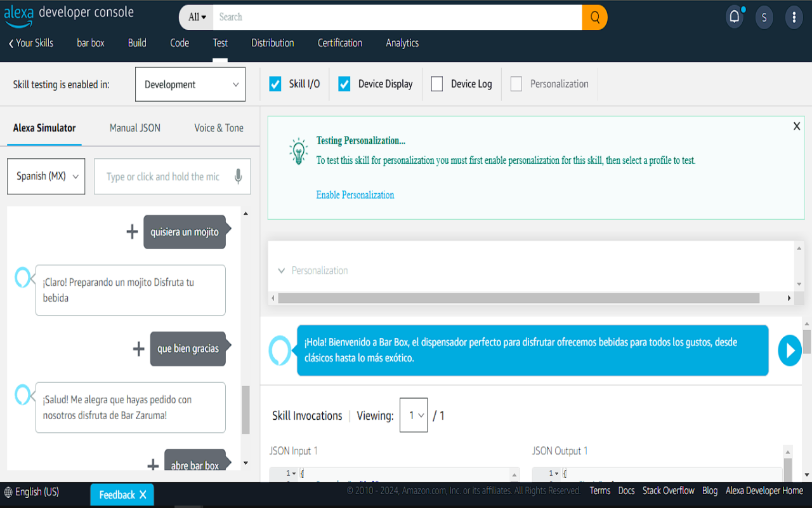Select the Alexa Simulator tab
The width and height of the screenshot is (812, 508).
[x=44, y=128]
